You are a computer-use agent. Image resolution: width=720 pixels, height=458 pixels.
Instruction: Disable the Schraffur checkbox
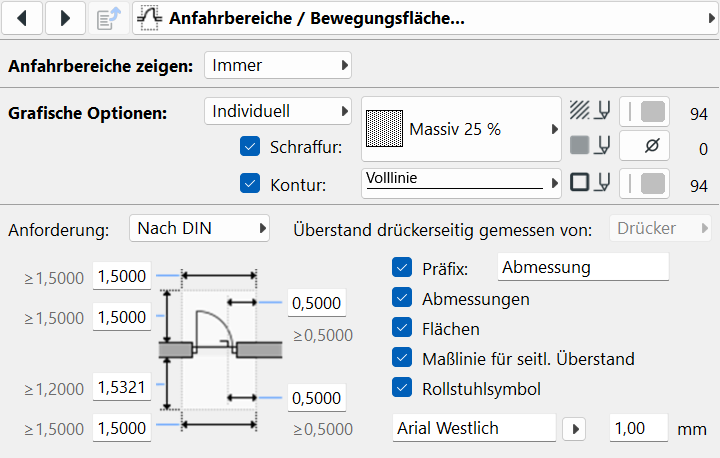250,146
